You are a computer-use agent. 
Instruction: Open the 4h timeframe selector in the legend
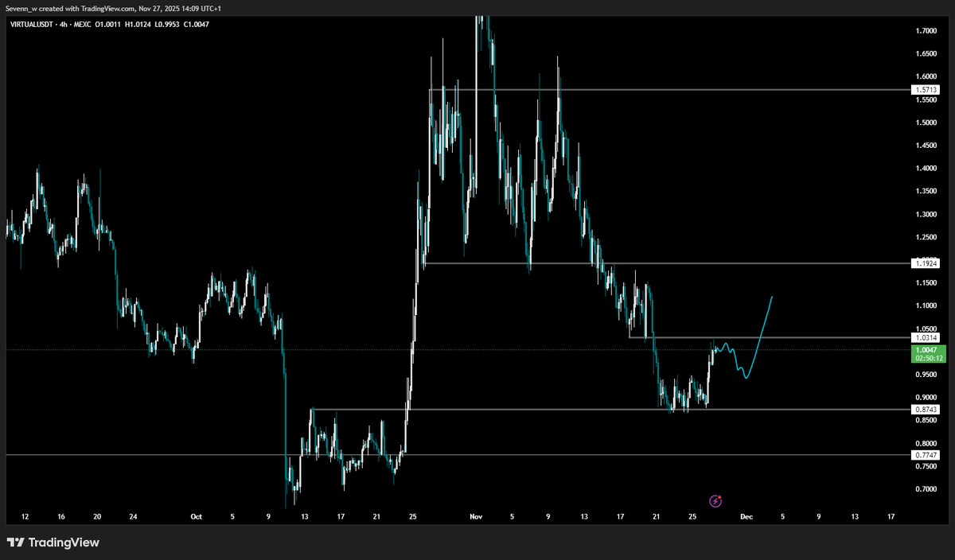coord(62,24)
